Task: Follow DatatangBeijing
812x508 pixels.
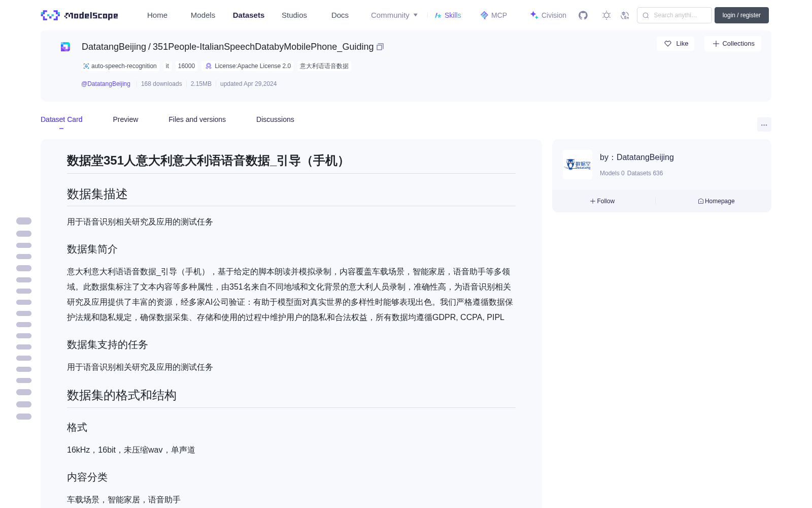Action: click(602, 201)
